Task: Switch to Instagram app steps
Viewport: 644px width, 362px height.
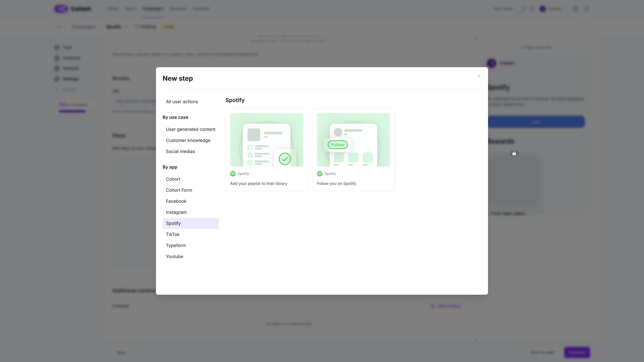Action: pyautogui.click(x=176, y=212)
